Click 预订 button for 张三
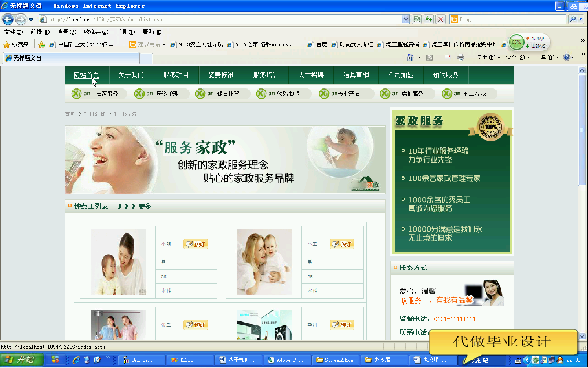Viewport: 588px width, 368px height. tap(196, 325)
